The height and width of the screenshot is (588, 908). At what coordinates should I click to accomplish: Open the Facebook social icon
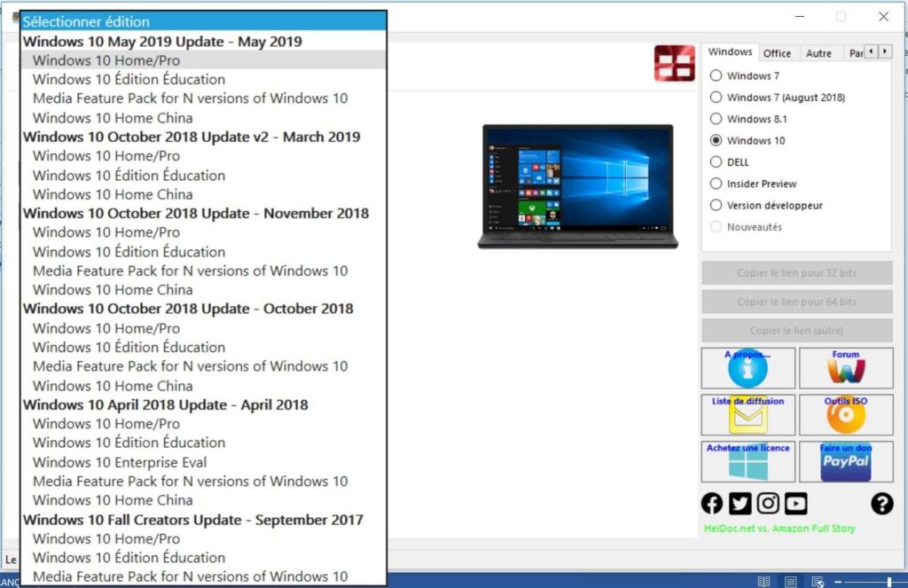coord(712,504)
